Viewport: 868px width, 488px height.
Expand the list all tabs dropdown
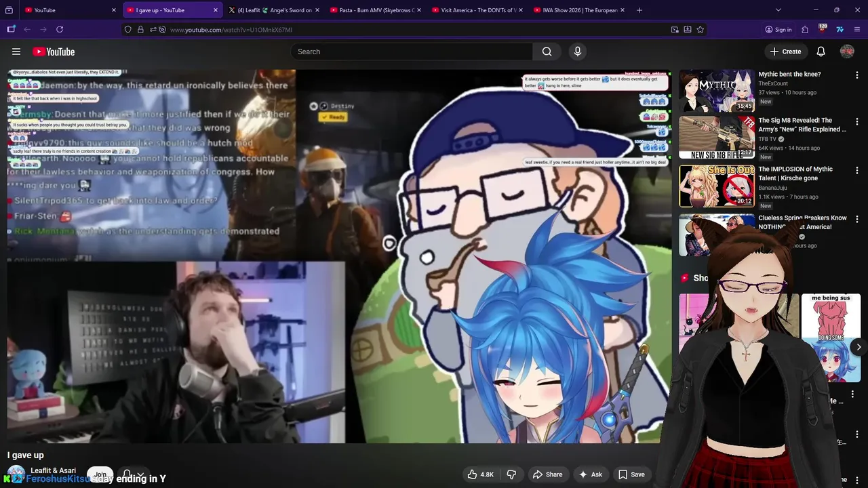click(x=778, y=10)
